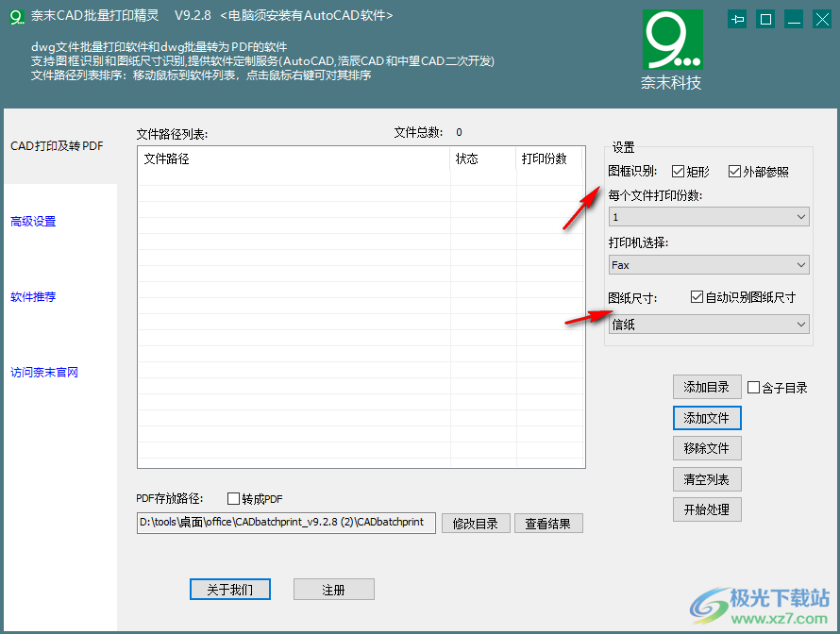This screenshot has width=840, height=634.
Task: Click the 修改目录 button
Action: (476, 524)
